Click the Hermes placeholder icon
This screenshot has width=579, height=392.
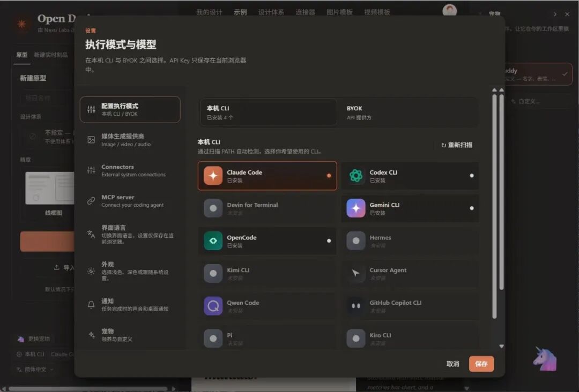(x=356, y=240)
